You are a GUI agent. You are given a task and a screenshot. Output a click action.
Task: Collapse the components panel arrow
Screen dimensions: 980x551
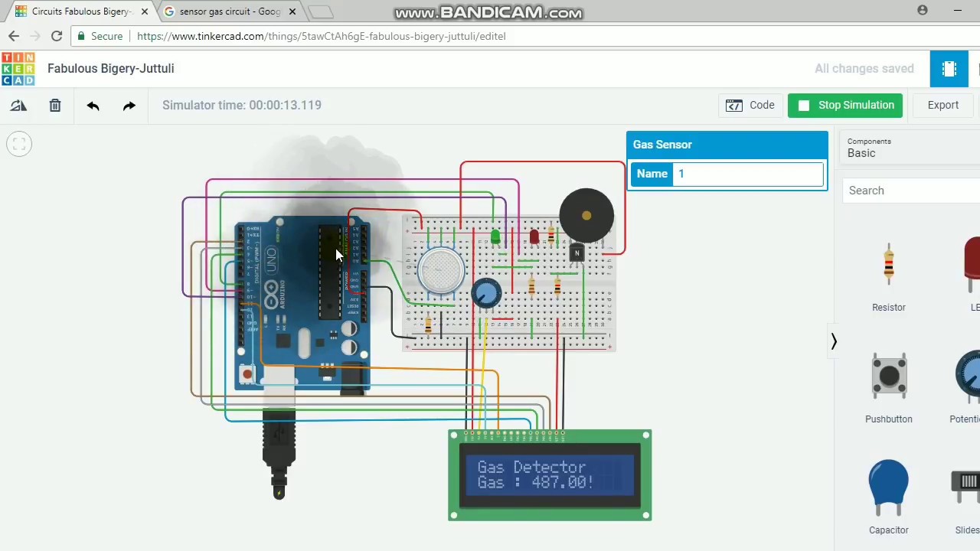point(834,341)
